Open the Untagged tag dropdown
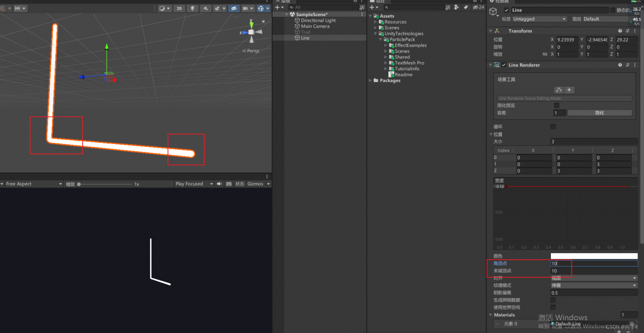The image size is (644, 333). click(x=539, y=19)
